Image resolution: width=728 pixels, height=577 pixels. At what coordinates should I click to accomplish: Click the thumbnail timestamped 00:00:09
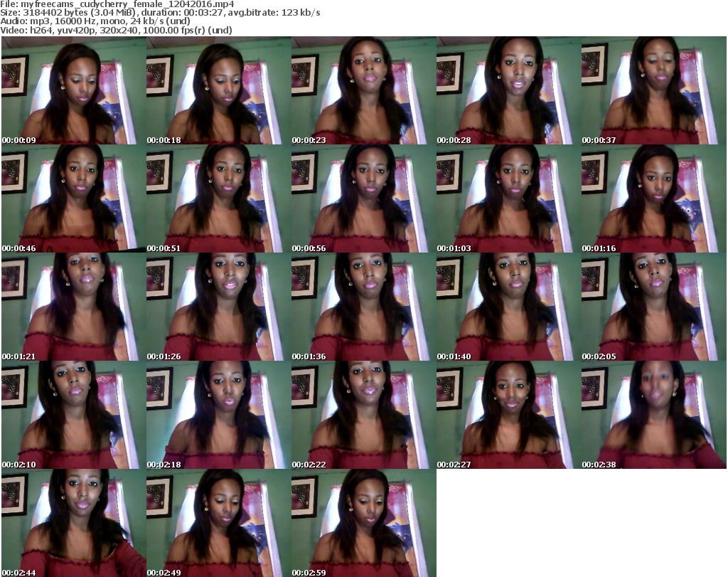coord(73,91)
